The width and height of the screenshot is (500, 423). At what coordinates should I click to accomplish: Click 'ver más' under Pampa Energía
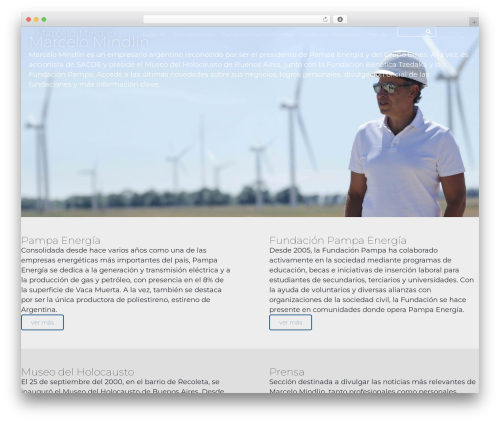42,322
